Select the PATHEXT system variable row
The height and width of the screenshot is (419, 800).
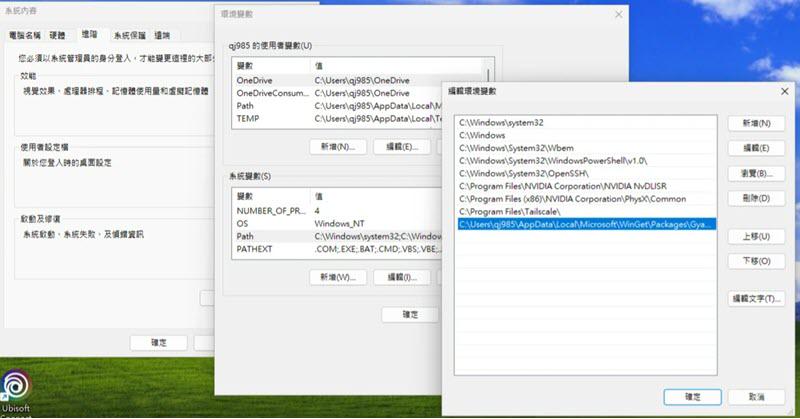coord(337,249)
